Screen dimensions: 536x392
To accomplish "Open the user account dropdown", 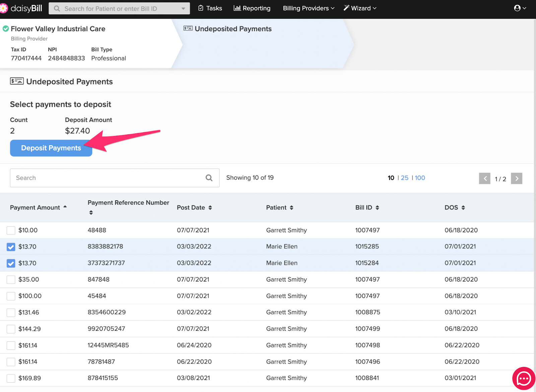I will pyautogui.click(x=520, y=8).
